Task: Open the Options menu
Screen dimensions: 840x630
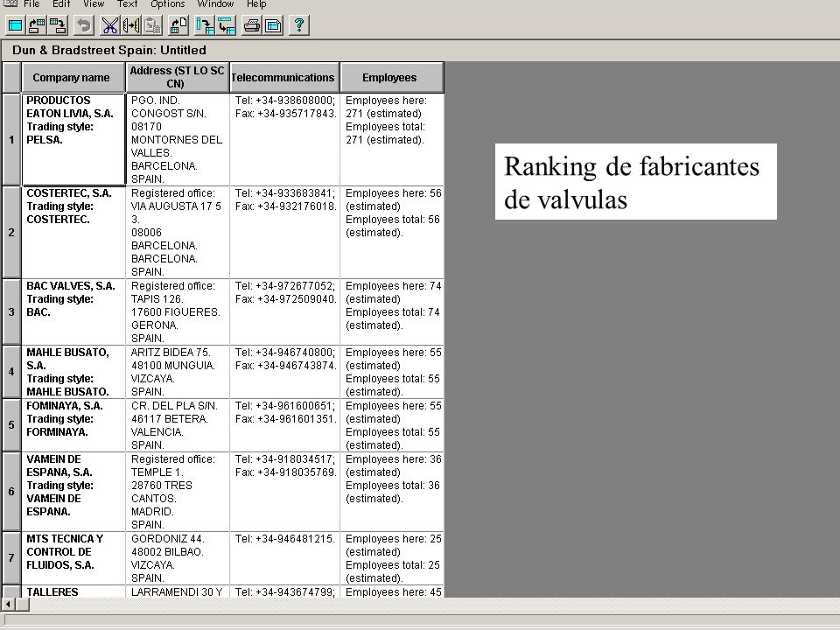Action: pyautogui.click(x=168, y=3)
